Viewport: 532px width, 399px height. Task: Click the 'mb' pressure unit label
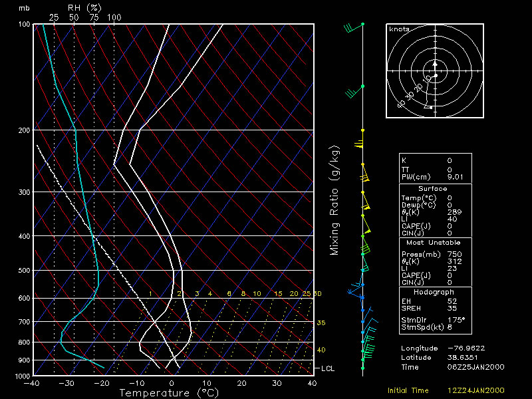click(x=24, y=8)
